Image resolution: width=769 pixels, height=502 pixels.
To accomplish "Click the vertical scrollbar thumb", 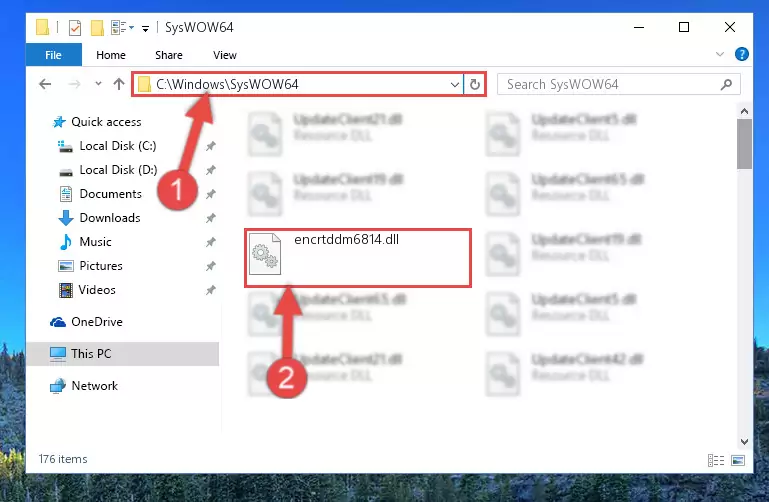I will 744,144.
